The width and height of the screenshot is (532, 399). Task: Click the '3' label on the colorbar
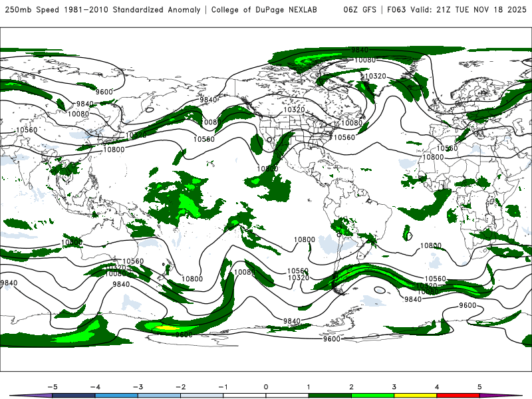pos(394,387)
